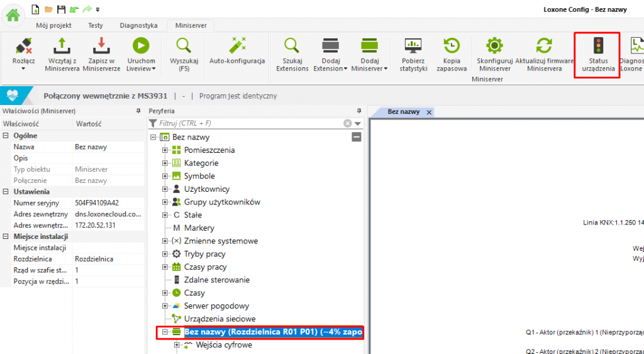Click Wczytaj z Miniservera upload icon
Viewport: 644px width, 354px height.
[62, 47]
